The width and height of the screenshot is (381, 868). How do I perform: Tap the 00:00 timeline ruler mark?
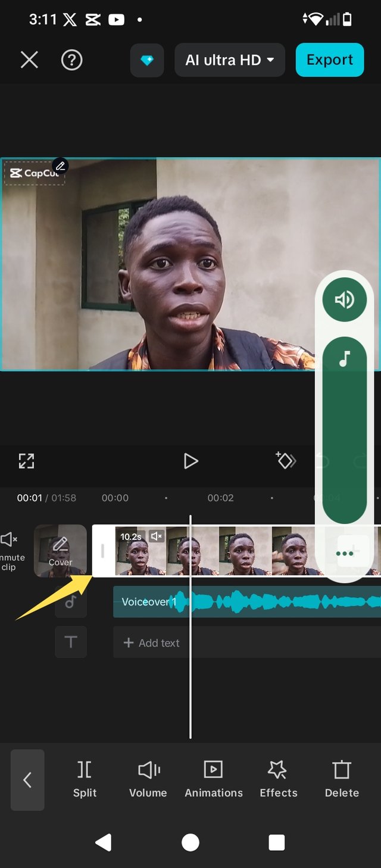115,498
